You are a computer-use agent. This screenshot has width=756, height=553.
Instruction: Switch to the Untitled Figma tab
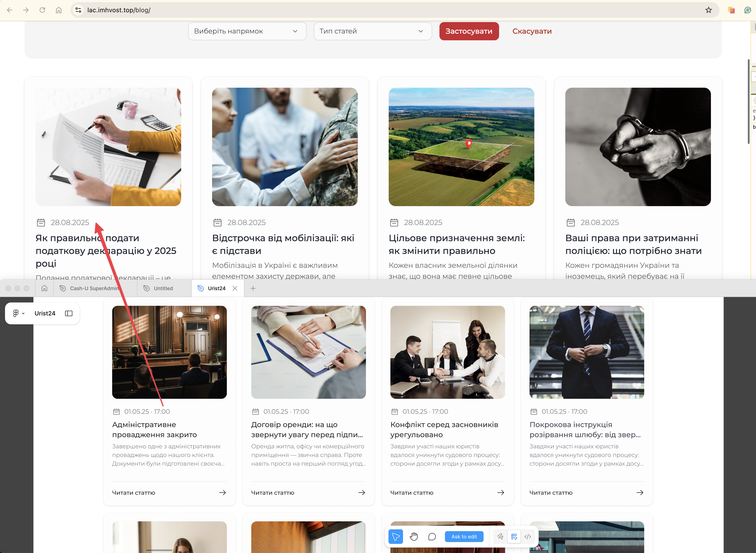[163, 288]
